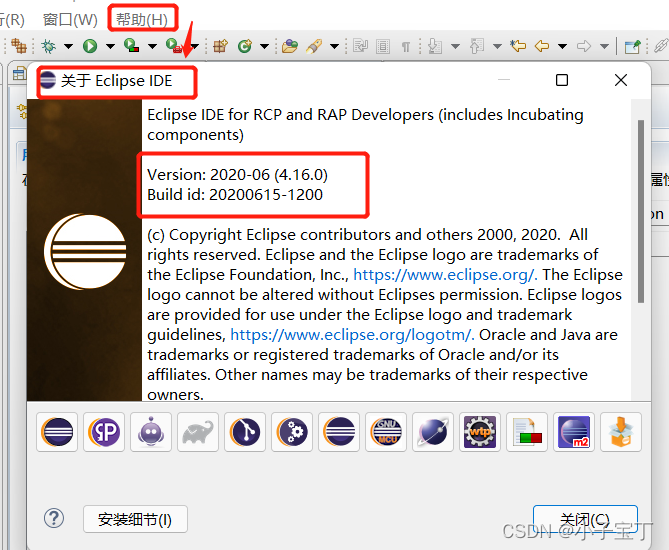669x550 pixels.
Task: Click the Eclipse icon in dialog title bar
Action: coord(48,80)
